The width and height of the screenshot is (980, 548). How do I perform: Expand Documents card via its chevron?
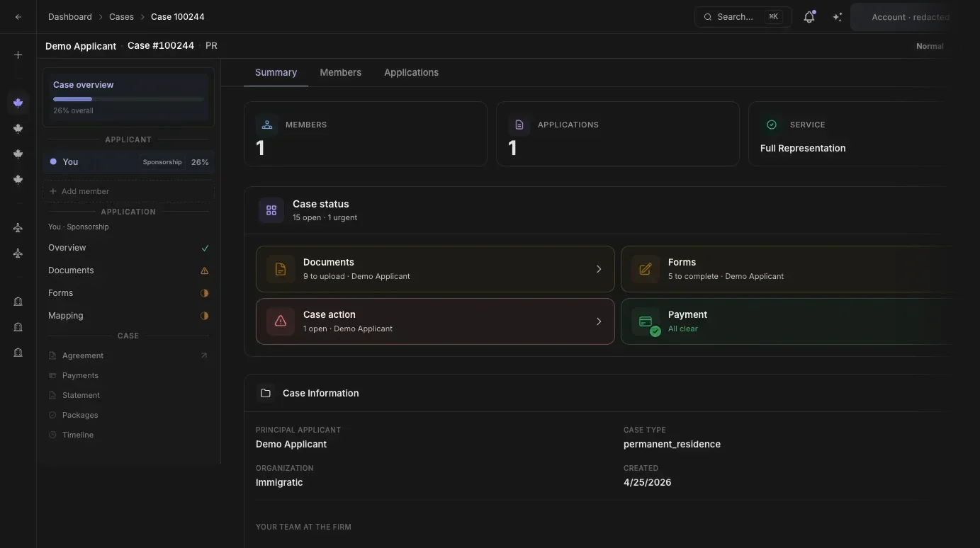(599, 269)
